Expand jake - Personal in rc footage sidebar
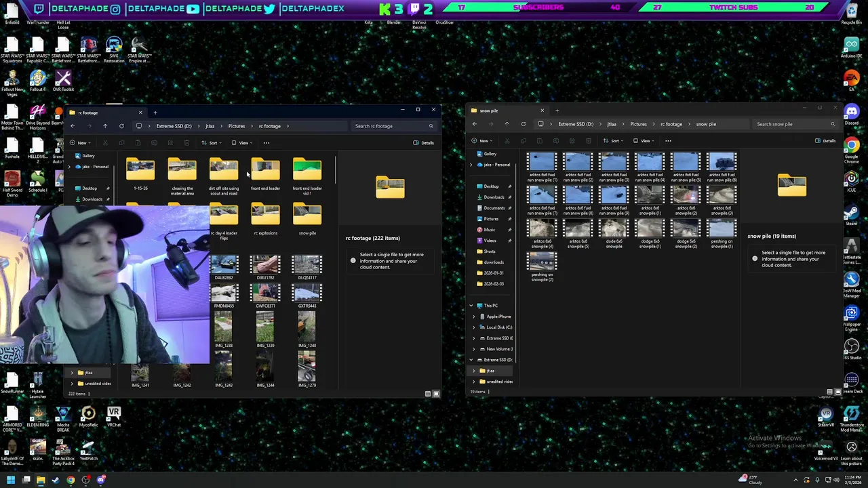Image resolution: width=868 pixels, height=488 pixels. click(69, 167)
